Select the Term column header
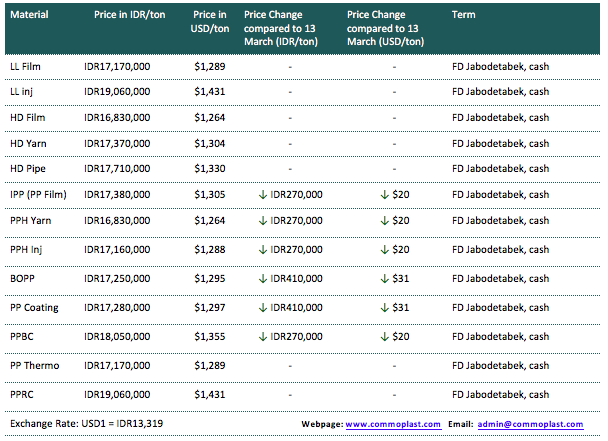The width and height of the screenshot is (608, 441). click(x=464, y=16)
